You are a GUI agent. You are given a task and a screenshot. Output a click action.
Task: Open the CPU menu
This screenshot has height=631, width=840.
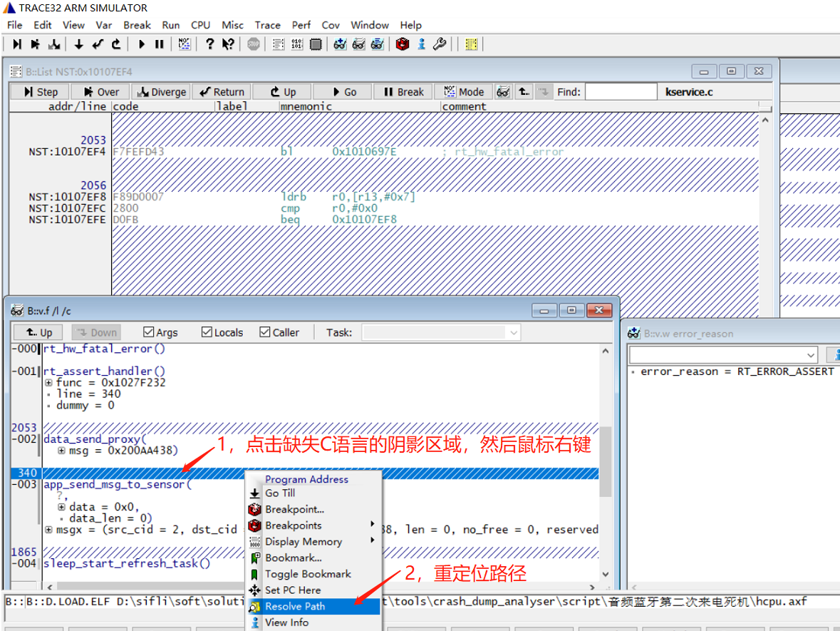(200, 25)
